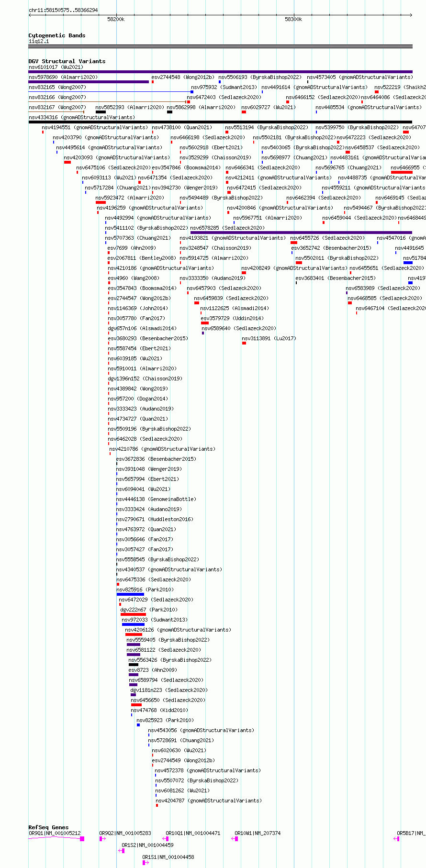Screen dimensions: 426x868
Task: Click the OR10W1 magenta gene arrow glyph
Action: pyautogui.click(x=235, y=839)
